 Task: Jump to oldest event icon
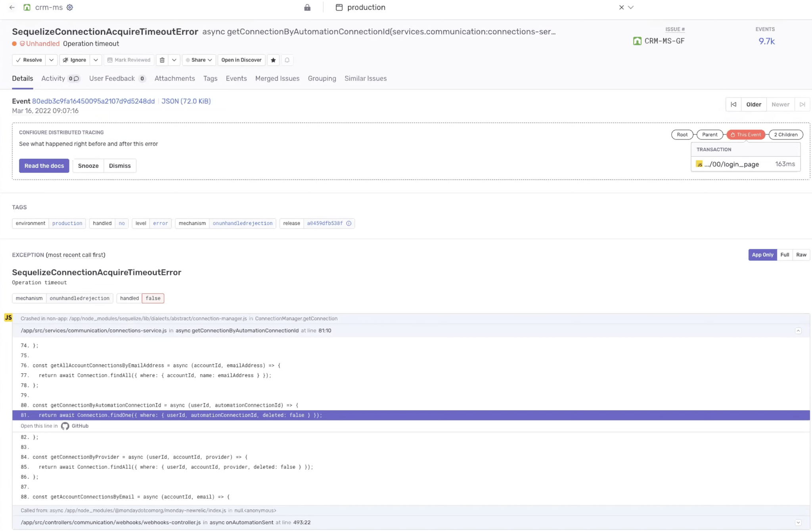tap(733, 105)
